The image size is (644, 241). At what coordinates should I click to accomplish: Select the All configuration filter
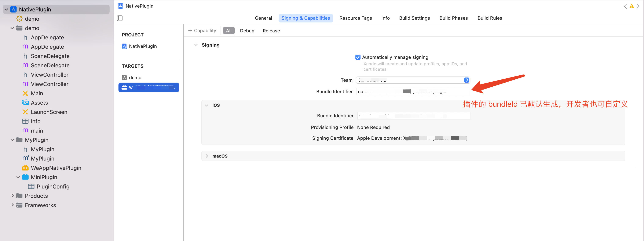[229, 30]
